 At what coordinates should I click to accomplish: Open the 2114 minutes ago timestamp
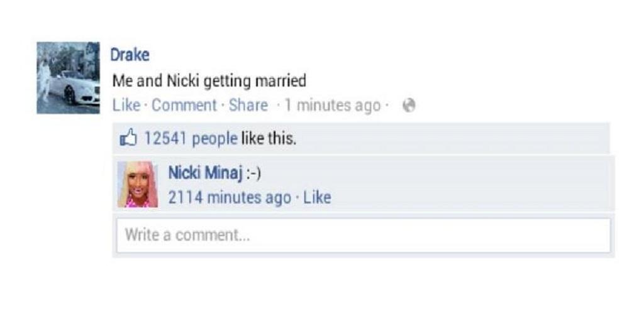tap(230, 198)
